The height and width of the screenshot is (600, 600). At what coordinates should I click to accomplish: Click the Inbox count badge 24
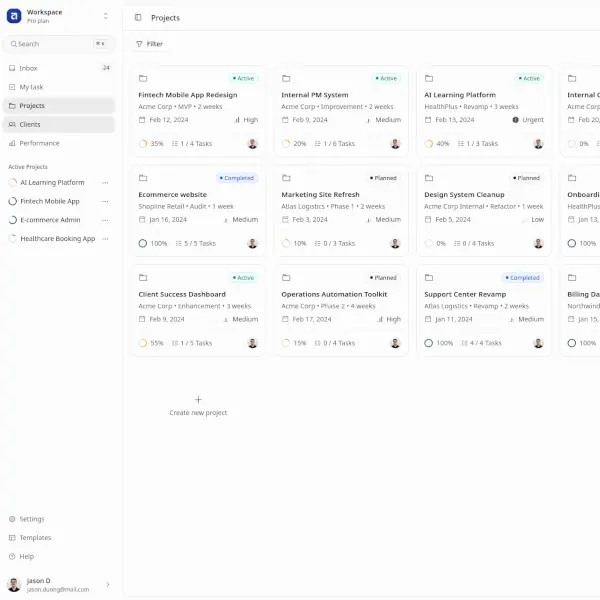106,68
